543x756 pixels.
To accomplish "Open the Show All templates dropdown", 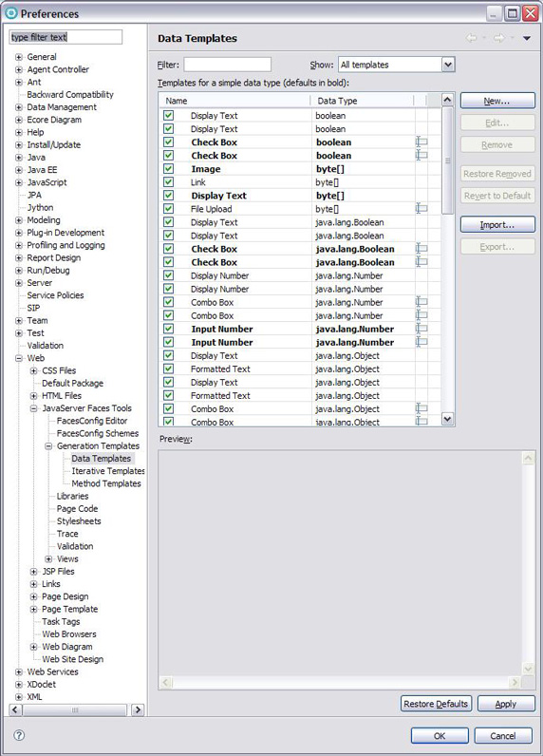I will click(448, 65).
